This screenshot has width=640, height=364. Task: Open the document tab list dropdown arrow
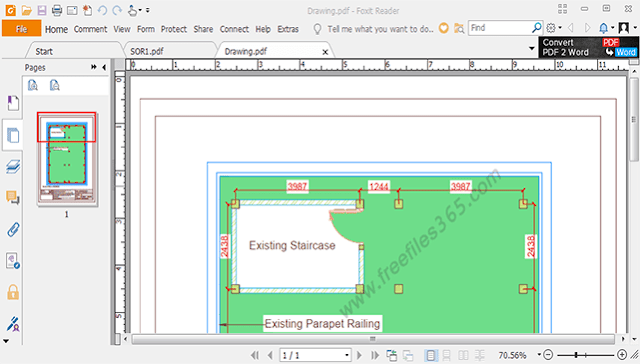531,49
